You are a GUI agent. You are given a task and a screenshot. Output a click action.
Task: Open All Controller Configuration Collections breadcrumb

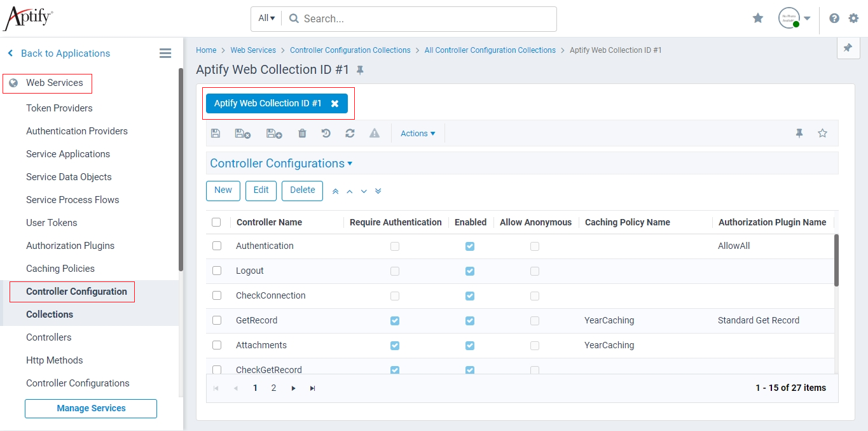tap(490, 50)
